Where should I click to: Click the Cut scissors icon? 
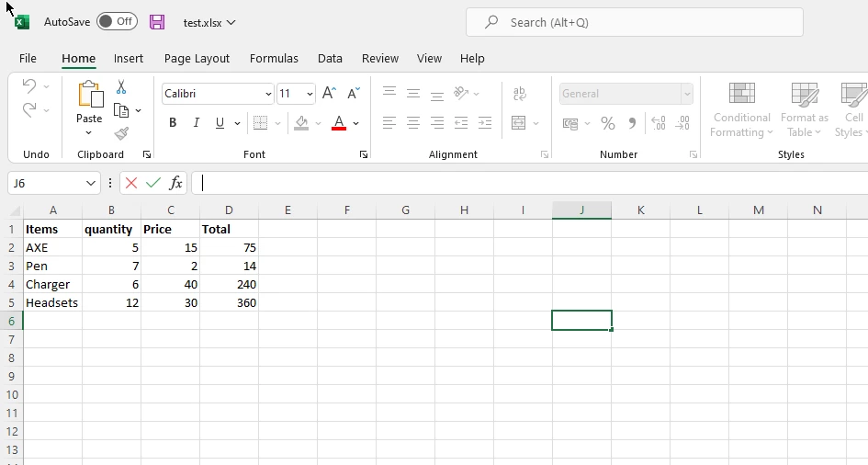121,87
